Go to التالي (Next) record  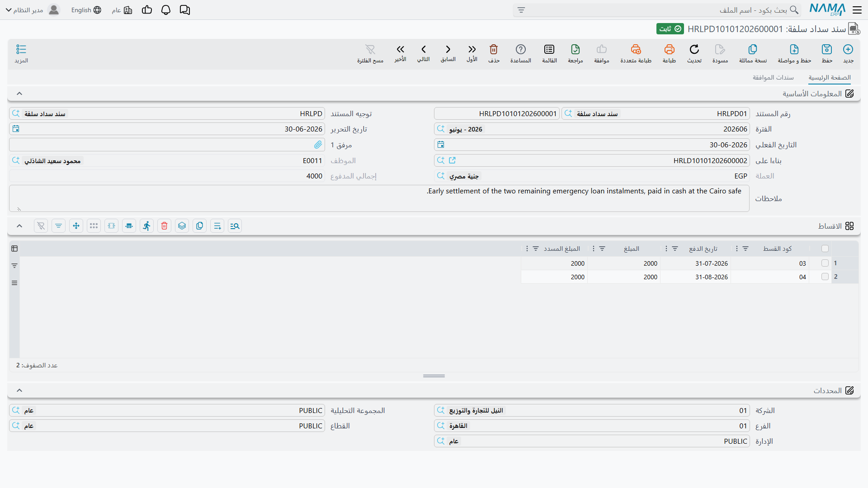coord(424,49)
